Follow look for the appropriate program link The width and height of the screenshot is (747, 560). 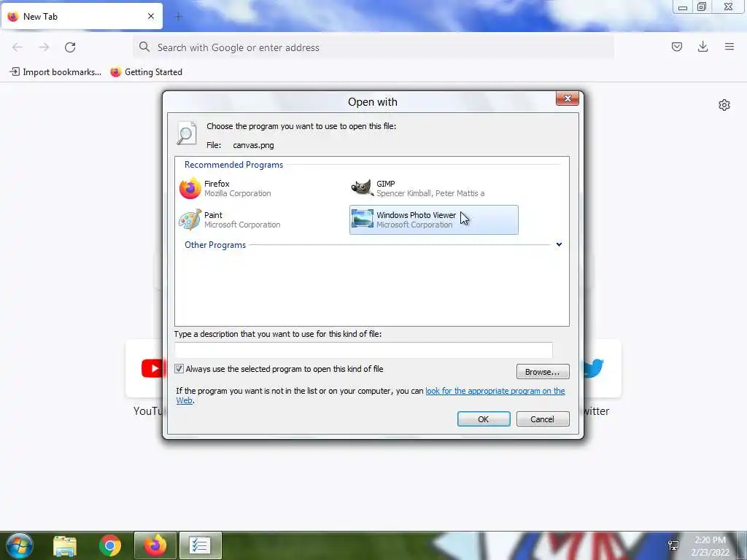tap(495, 391)
